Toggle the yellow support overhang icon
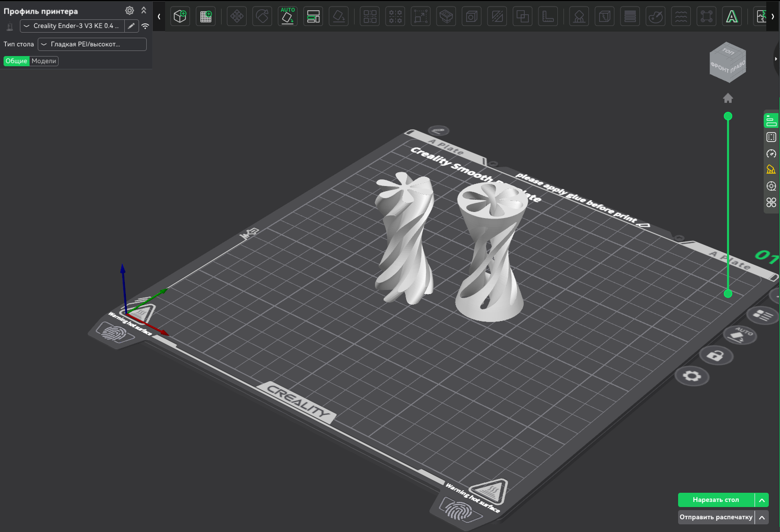The height and width of the screenshot is (532, 780). [771, 170]
